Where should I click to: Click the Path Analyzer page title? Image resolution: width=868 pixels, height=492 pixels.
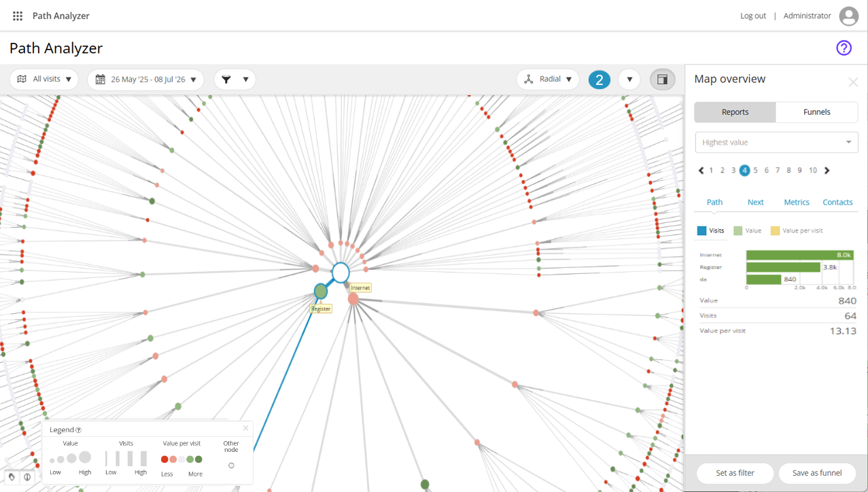[56, 48]
